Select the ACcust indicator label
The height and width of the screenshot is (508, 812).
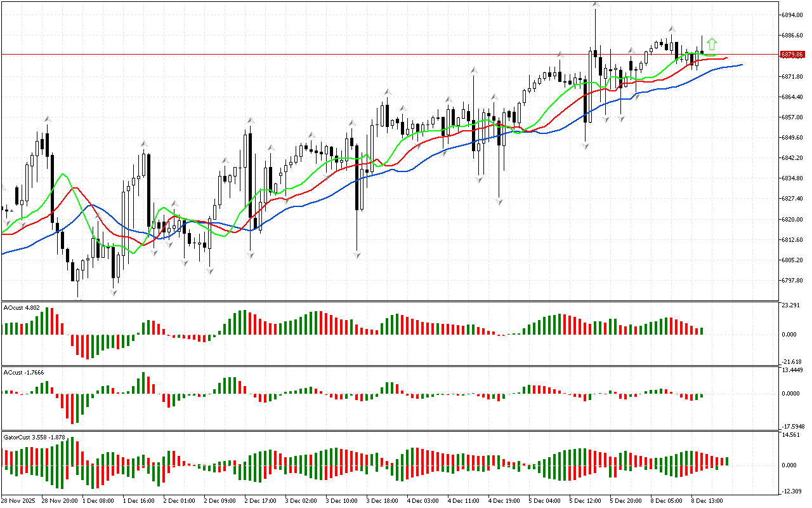23,372
